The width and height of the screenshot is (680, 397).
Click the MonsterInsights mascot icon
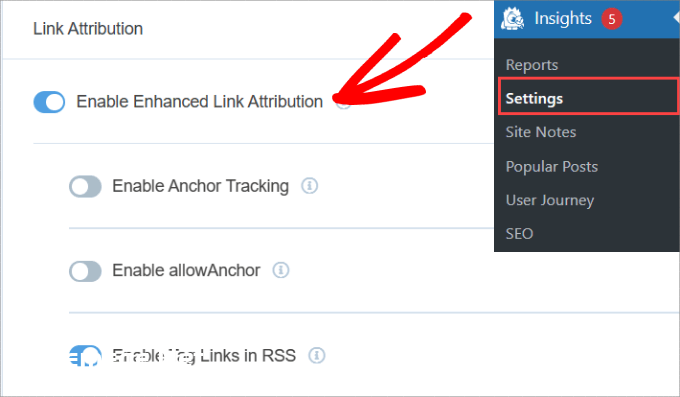(513, 19)
